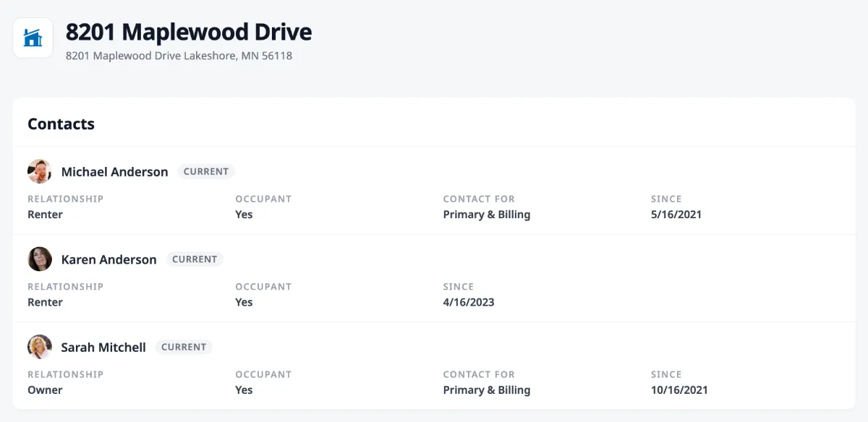Viewport: 868px width, 422px height.
Task: Click the blue house property icon
Action: (33, 38)
